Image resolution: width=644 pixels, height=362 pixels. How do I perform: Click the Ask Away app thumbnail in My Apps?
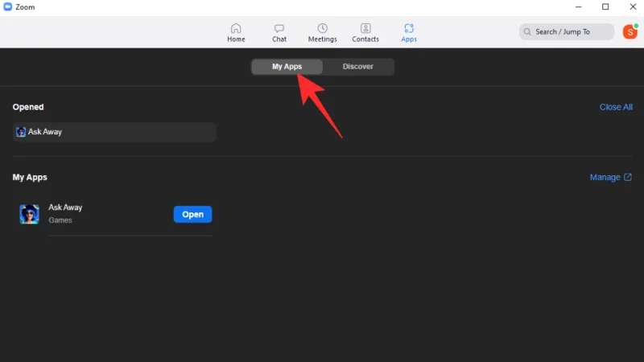[x=30, y=214]
